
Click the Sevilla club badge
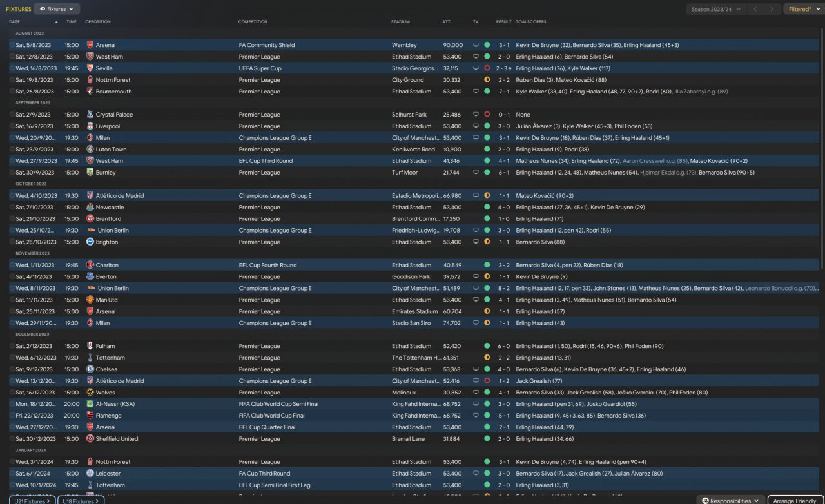pyautogui.click(x=90, y=68)
